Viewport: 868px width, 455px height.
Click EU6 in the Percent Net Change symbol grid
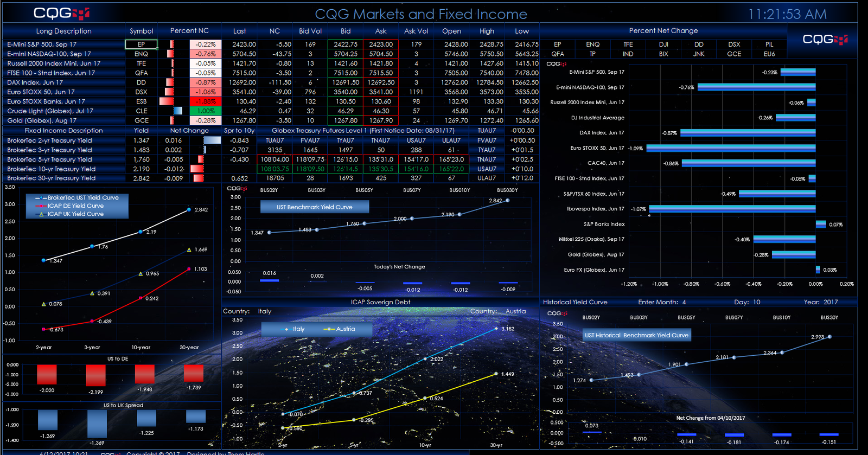769,54
